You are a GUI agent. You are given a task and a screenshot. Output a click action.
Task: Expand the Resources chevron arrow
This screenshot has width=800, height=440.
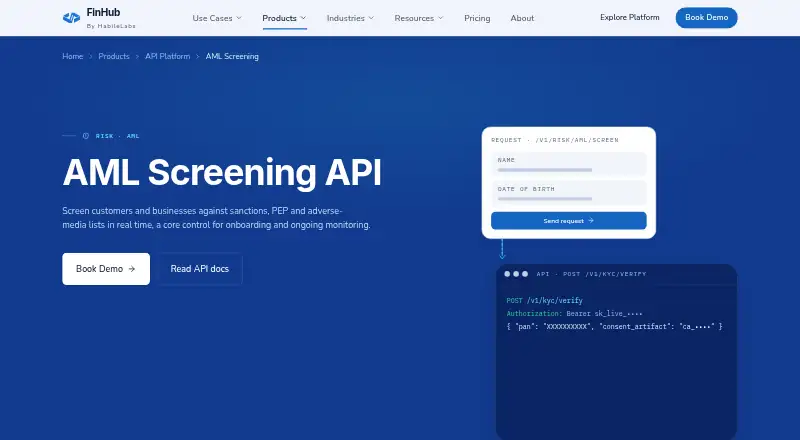[x=440, y=18]
